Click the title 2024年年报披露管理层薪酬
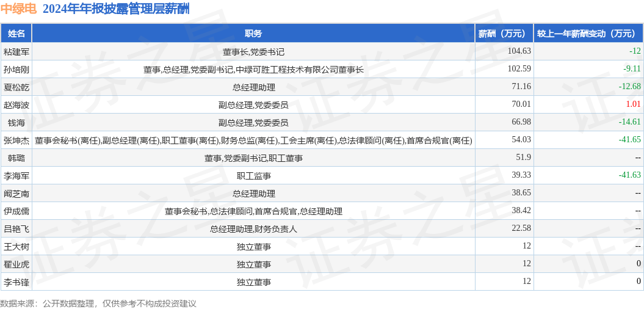 [117, 9]
